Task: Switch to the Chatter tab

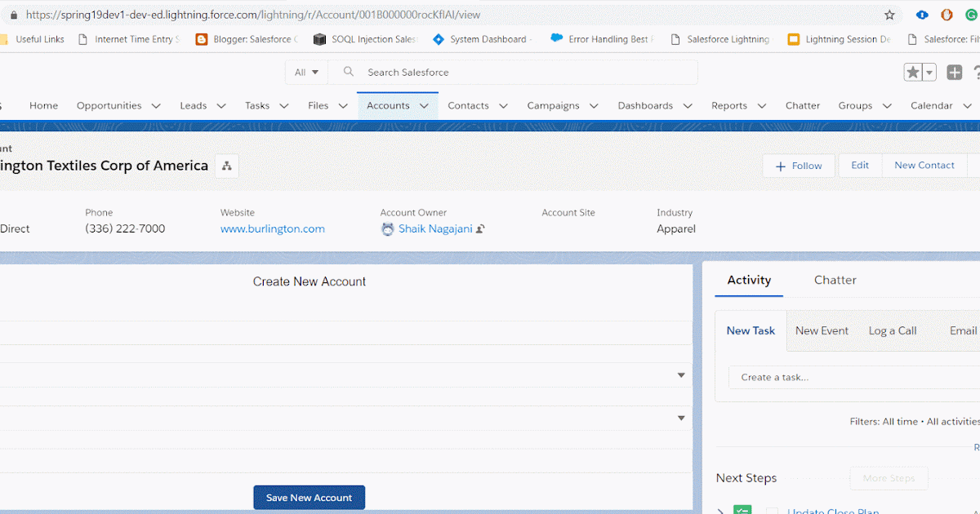Action: [x=835, y=280]
